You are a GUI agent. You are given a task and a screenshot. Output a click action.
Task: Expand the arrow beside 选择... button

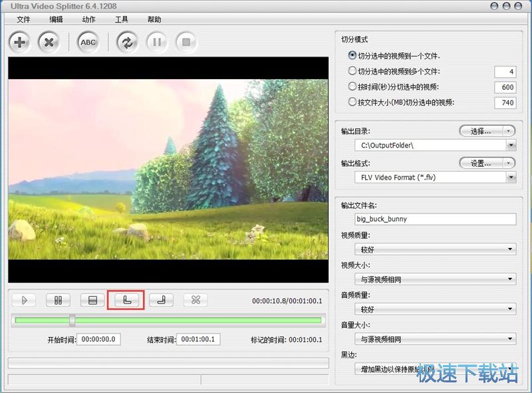click(x=509, y=132)
